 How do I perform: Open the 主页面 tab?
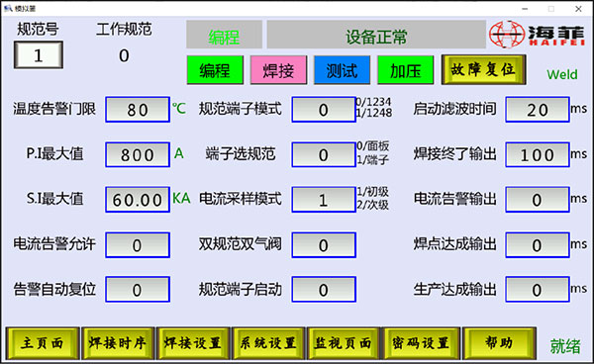(43, 343)
